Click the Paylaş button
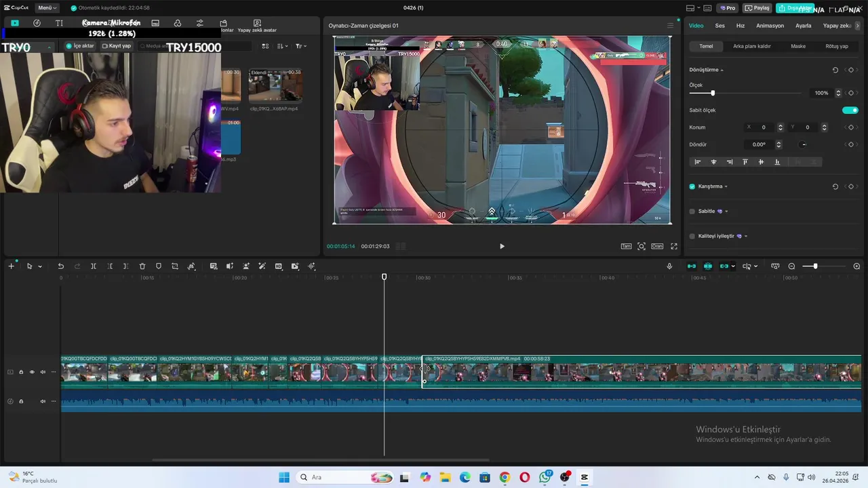The width and height of the screenshot is (868, 488). 757,8
